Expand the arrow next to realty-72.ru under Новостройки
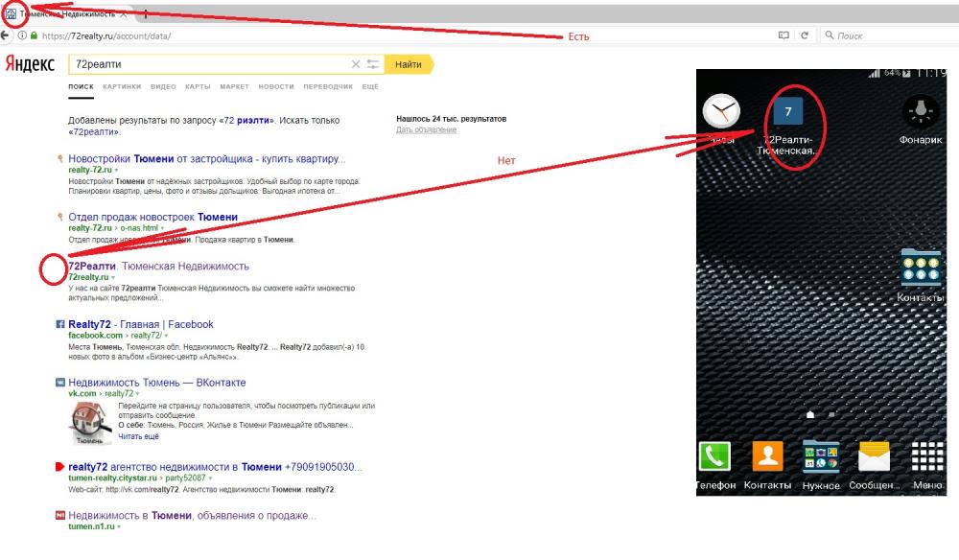The width and height of the screenshot is (959, 560). coord(116,171)
